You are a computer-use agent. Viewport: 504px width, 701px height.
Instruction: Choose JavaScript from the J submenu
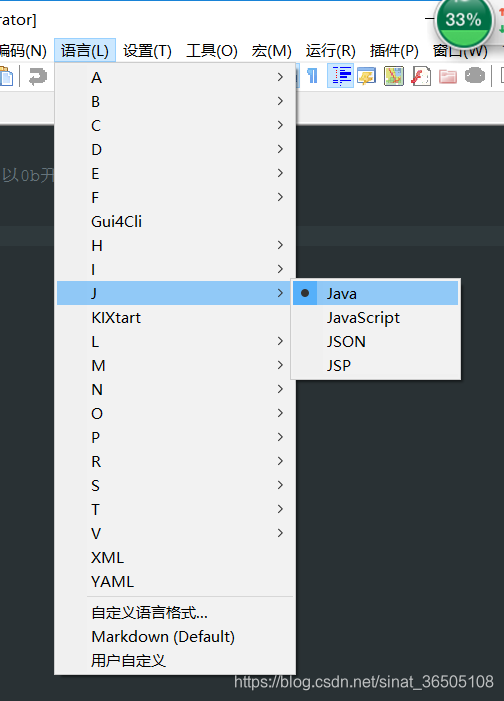pos(376,317)
